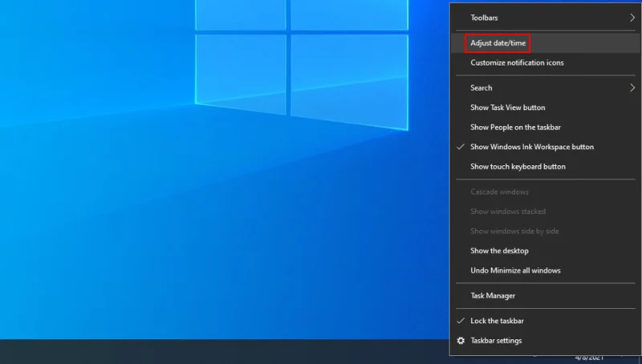The height and width of the screenshot is (364, 642).
Task: Click the Windows Ink Workspace checkmark
Action: coord(461,147)
